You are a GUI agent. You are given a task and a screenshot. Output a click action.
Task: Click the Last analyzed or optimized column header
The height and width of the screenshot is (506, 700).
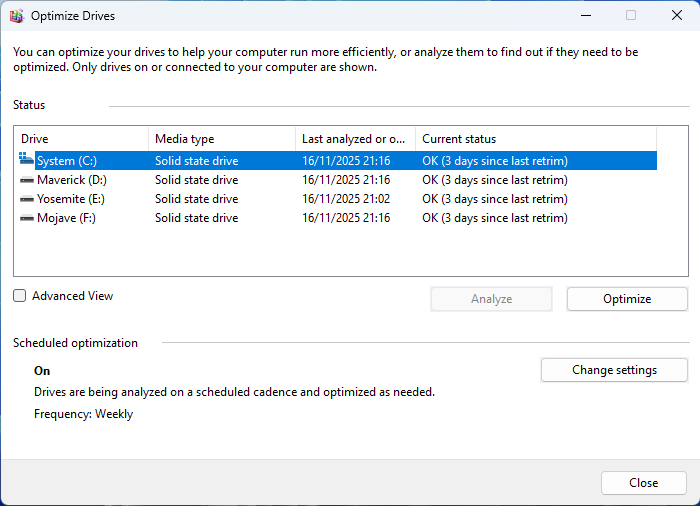355,139
